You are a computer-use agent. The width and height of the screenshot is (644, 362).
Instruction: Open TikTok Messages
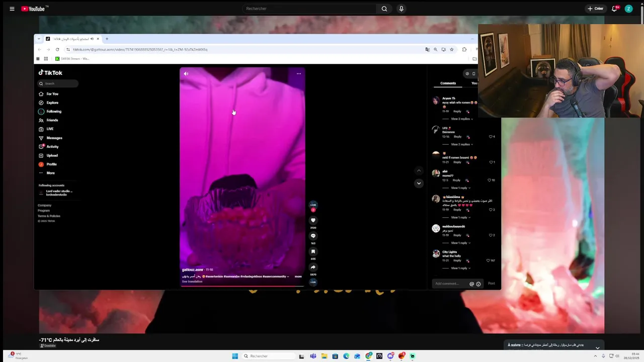(50, 138)
